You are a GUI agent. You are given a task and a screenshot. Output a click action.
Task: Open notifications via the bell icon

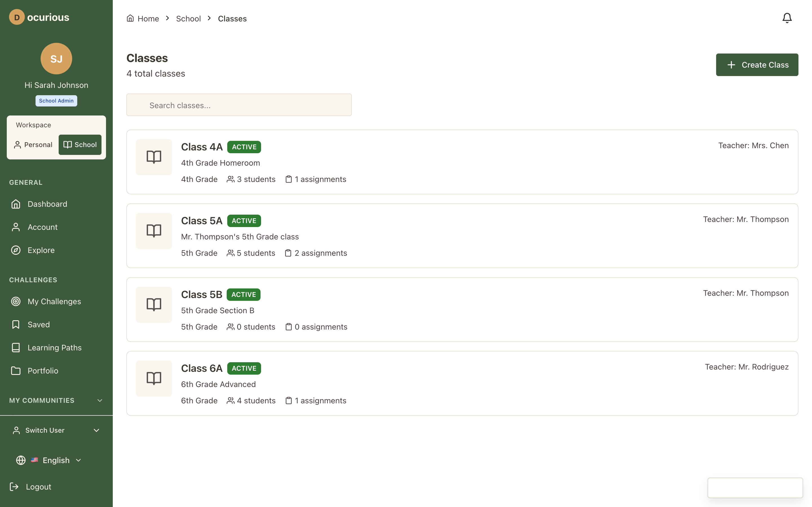point(787,18)
